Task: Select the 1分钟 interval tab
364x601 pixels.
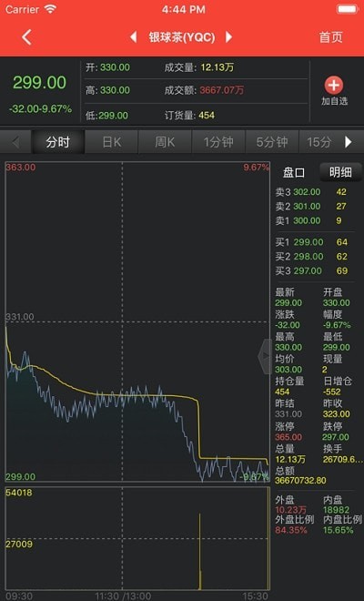Action: tap(218, 142)
